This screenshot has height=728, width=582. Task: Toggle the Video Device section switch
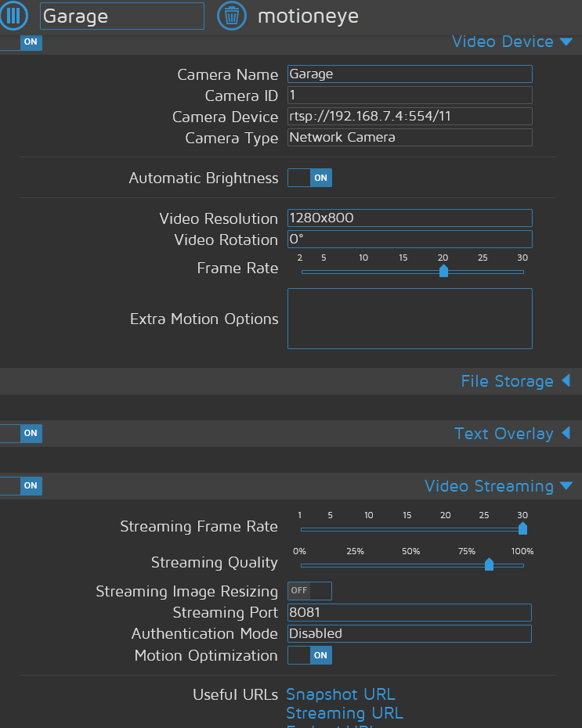pyautogui.click(x=21, y=42)
